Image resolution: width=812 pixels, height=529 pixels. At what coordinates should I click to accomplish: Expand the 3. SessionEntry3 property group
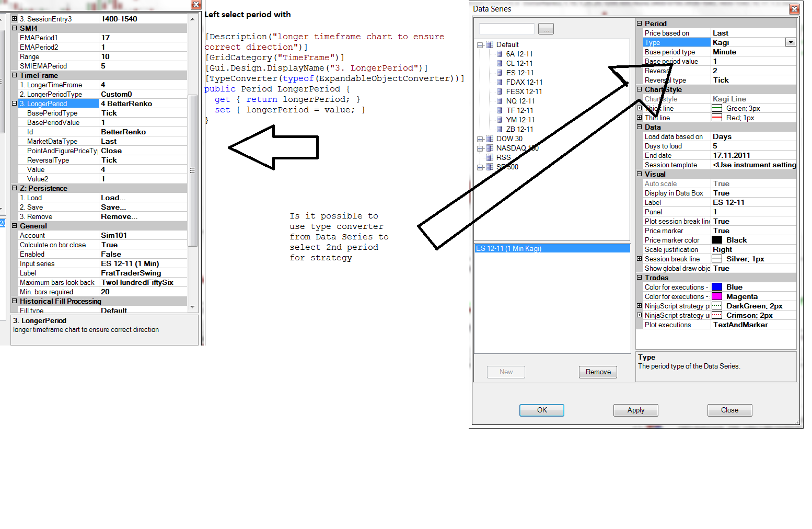(x=15, y=19)
